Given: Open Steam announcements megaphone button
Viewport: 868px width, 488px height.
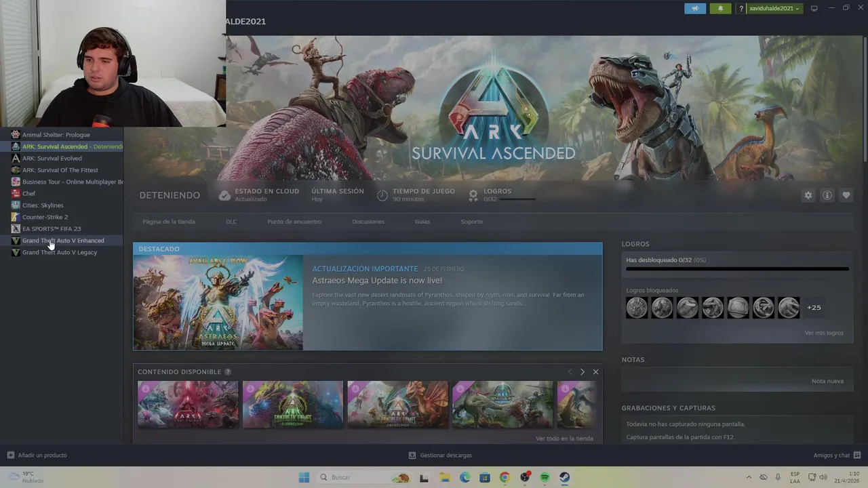Looking at the screenshot, I should [x=694, y=8].
